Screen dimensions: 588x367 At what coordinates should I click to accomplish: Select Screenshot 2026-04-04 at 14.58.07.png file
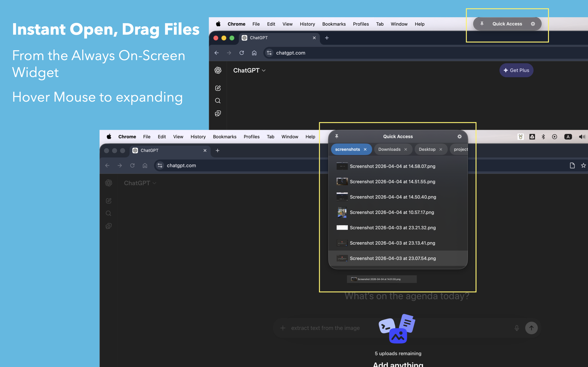click(392, 166)
